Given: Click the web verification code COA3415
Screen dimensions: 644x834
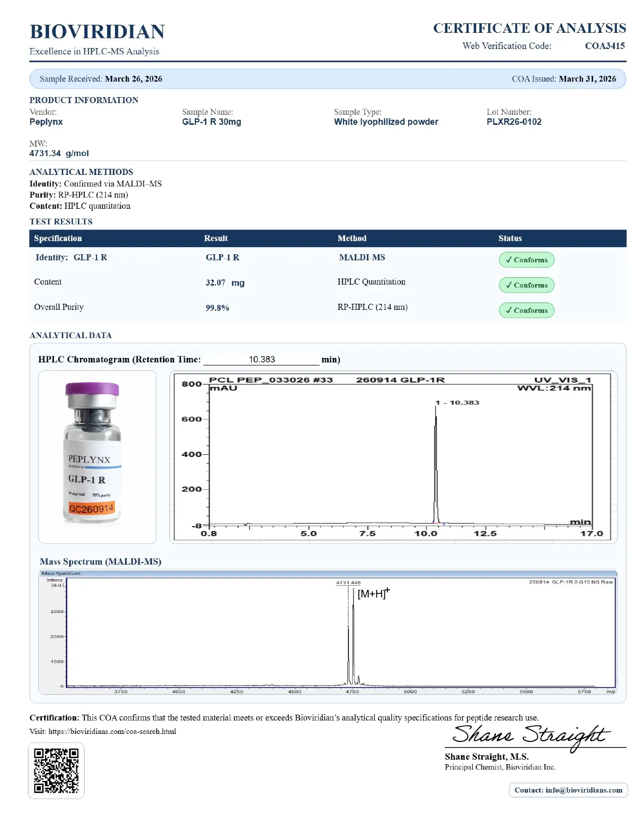Looking at the screenshot, I should (x=605, y=46).
